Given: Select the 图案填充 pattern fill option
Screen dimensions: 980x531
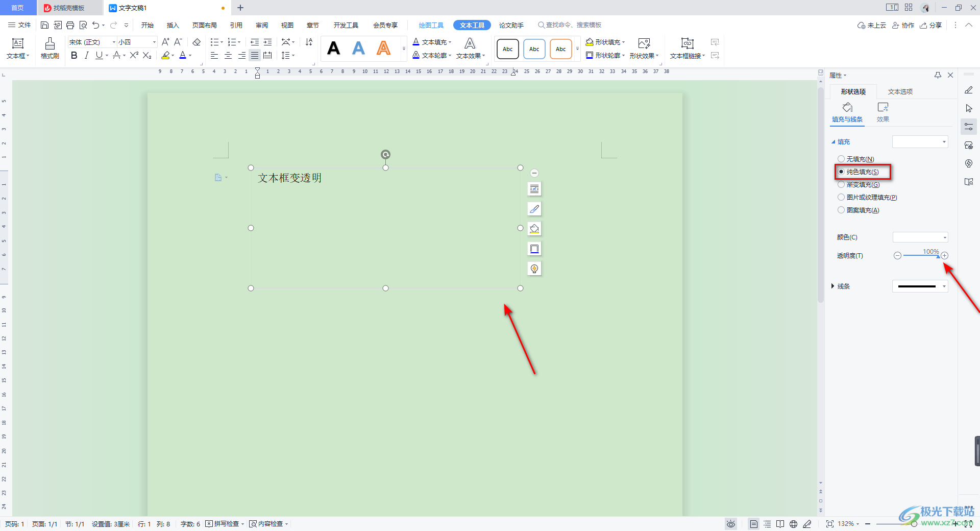Looking at the screenshot, I should tap(841, 210).
